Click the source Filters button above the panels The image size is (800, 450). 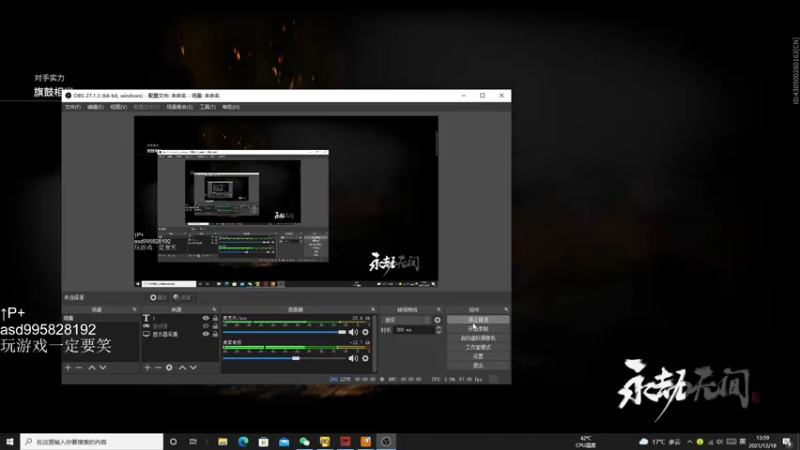pos(182,297)
